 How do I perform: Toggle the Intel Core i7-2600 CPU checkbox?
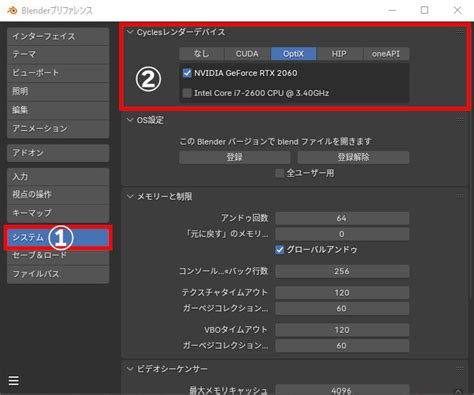coord(187,93)
